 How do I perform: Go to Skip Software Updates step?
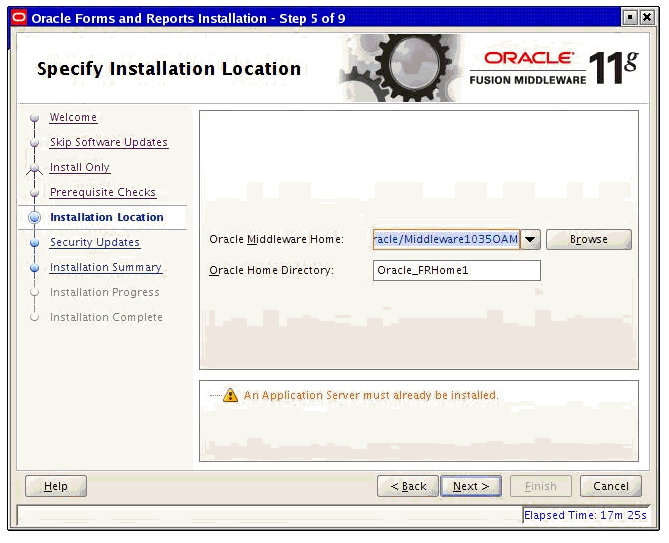(109, 142)
